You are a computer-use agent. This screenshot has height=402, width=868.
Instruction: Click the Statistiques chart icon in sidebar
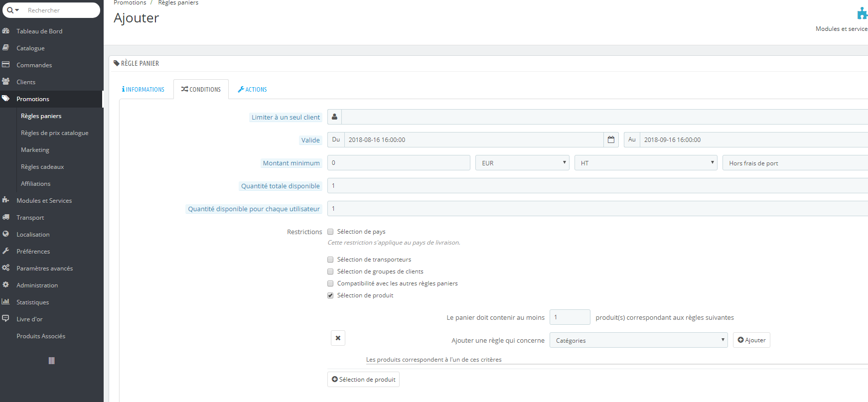pos(6,302)
